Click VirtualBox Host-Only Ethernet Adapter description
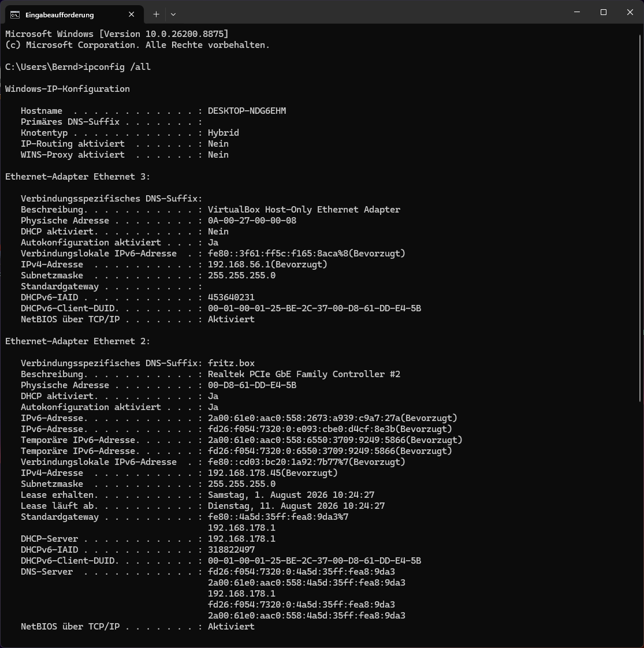This screenshot has height=648, width=644. coord(304,210)
